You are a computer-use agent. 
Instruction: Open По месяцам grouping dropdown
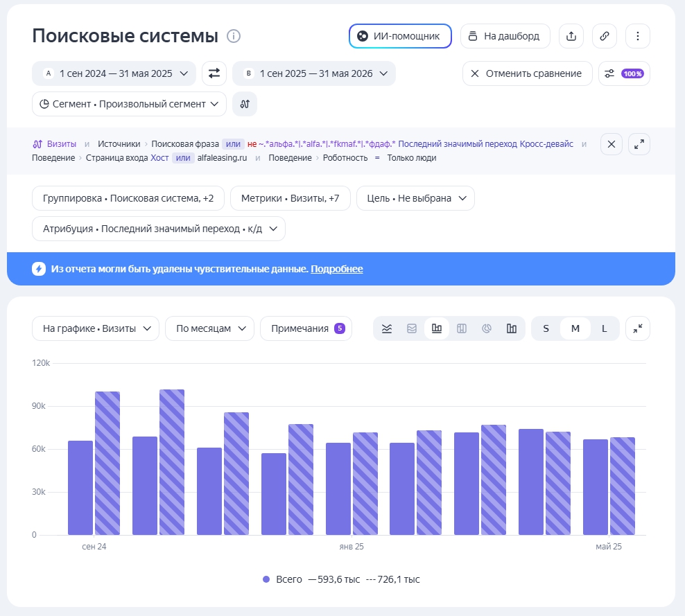click(209, 328)
